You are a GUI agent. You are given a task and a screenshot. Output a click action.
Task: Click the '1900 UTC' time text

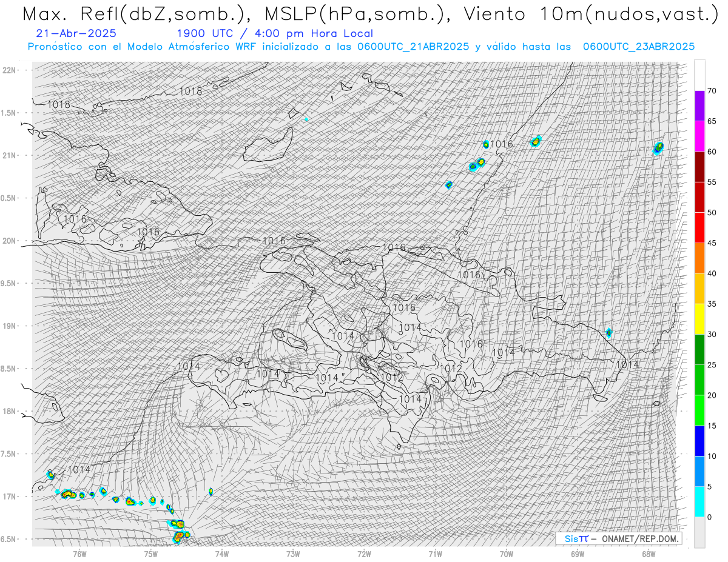pyautogui.click(x=206, y=33)
